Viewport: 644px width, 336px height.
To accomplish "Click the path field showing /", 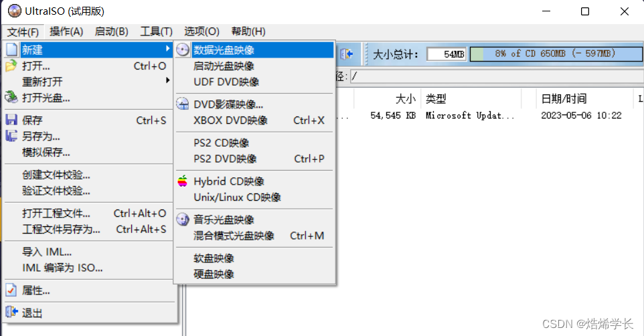I will click(497, 76).
